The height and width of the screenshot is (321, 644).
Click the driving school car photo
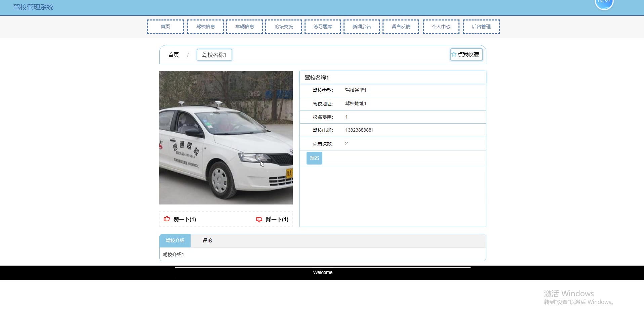point(226,137)
